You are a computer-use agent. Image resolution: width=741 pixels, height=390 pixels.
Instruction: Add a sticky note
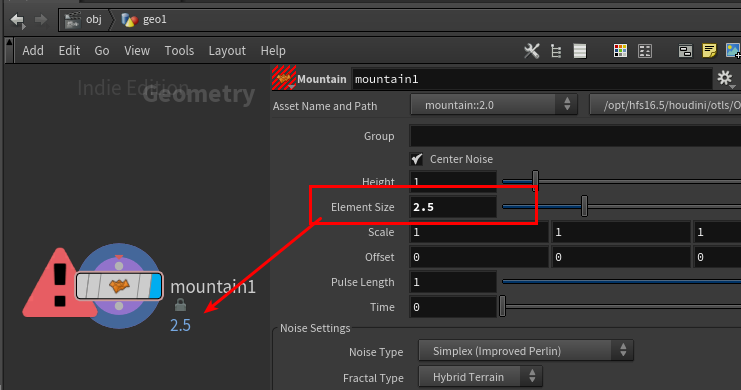pyautogui.click(x=709, y=51)
